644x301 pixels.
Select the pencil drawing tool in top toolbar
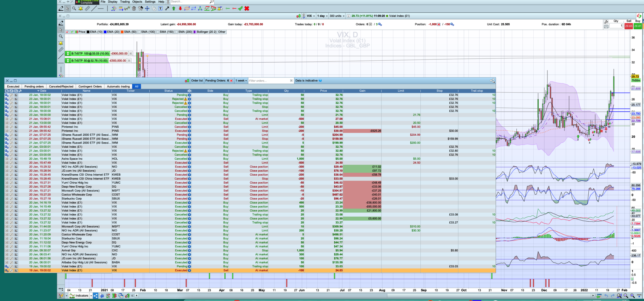tap(61, 9)
